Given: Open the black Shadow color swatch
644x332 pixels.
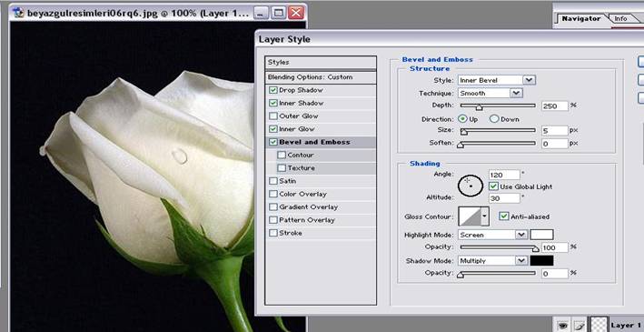Looking at the screenshot, I should tap(541, 260).
